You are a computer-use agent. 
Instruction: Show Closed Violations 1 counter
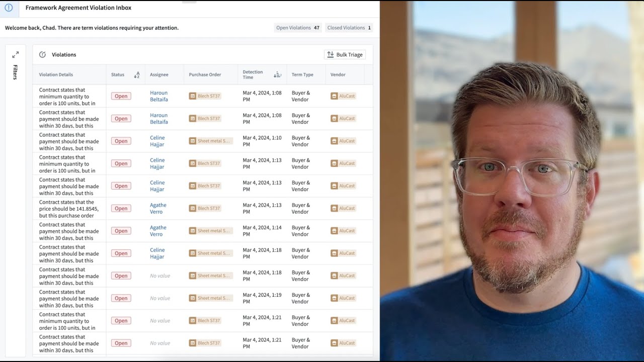click(x=349, y=28)
